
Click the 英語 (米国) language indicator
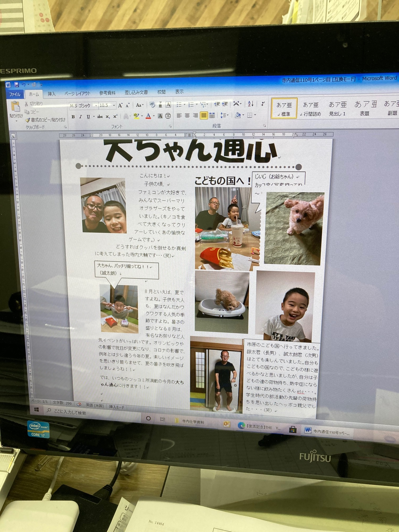tap(94, 405)
